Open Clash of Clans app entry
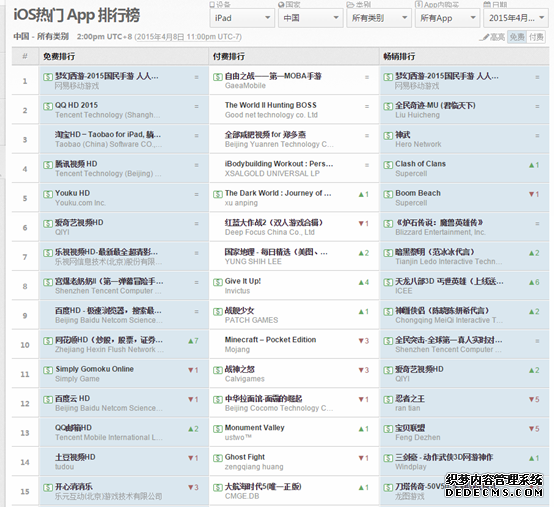 pyautogui.click(x=420, y=164)
